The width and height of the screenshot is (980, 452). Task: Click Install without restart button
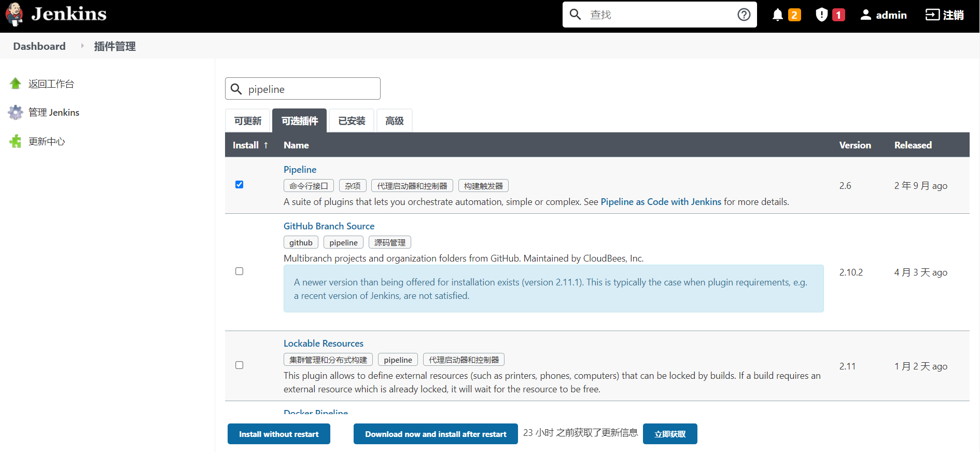[x=279, y=434]
